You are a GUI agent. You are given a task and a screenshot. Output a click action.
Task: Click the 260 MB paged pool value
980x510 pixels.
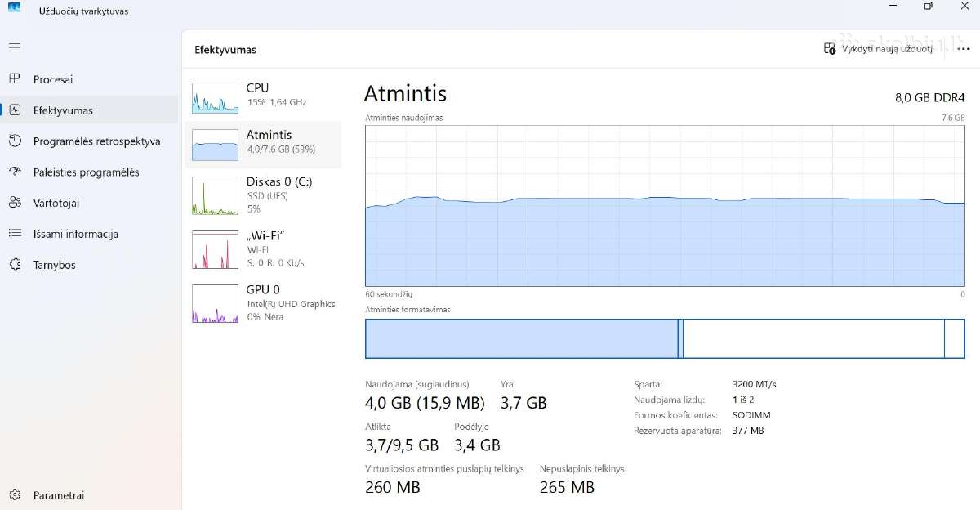(393, 488)
